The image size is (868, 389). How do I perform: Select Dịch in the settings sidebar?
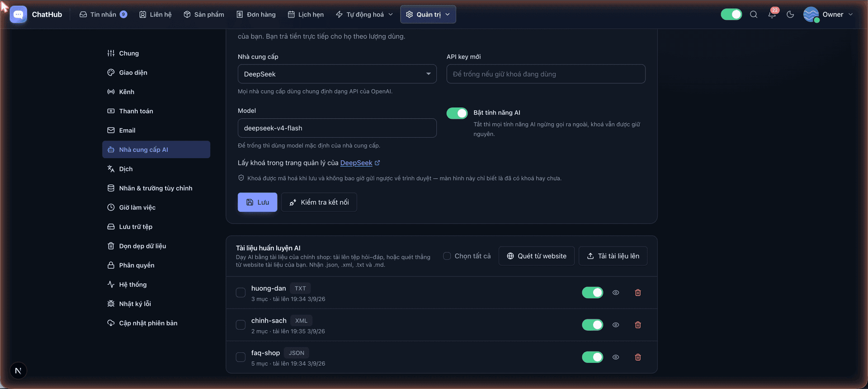tap(156, 169)
